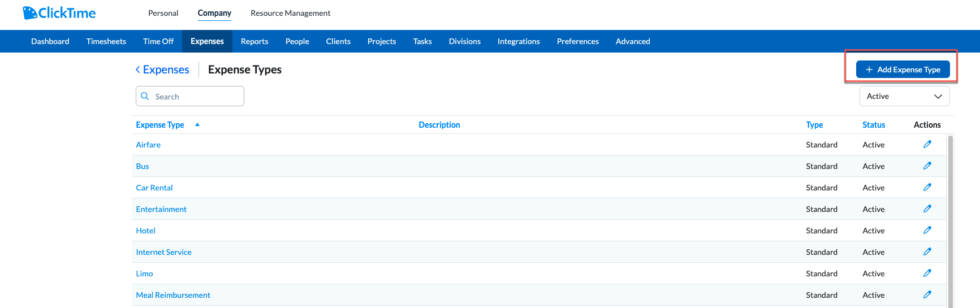Open Time Off in the navigation bar
Viewport: 980px width, 308px height.
coord(158,41)
